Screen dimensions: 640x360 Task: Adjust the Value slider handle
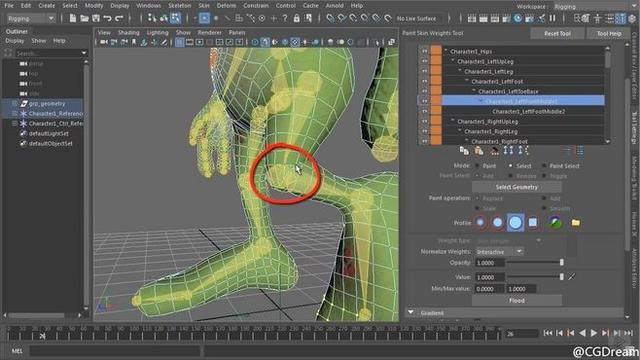coord(562,277)
